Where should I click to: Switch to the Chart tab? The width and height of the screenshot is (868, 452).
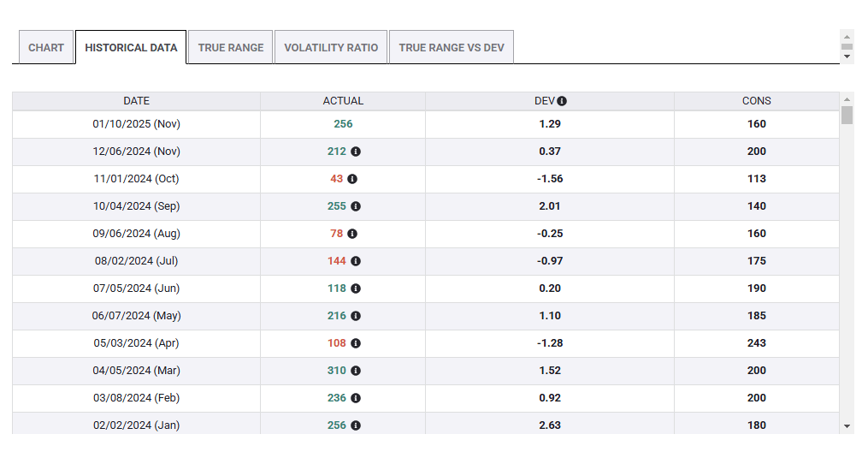pyautogui.click(x=46, y=48)
